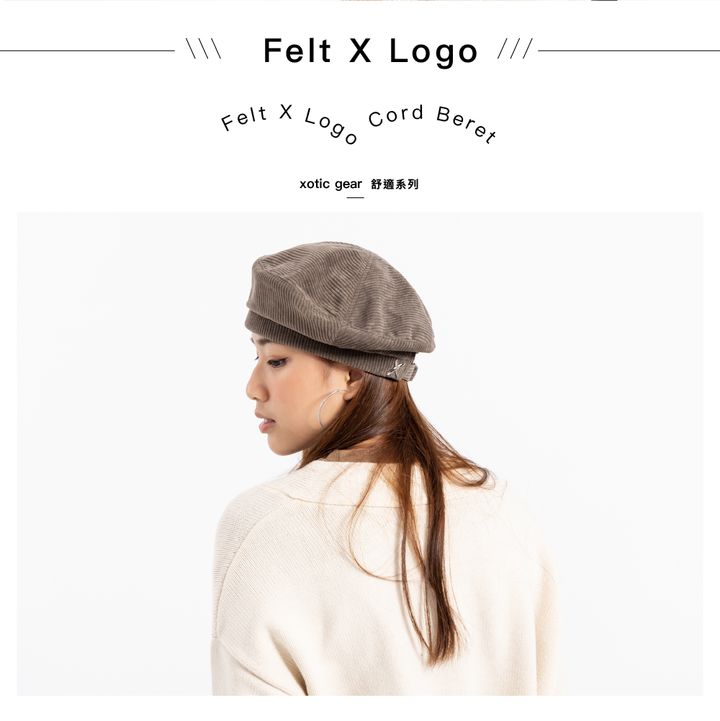
Task: Click the model's hoop earring
Action: click(x=331, y=408)
